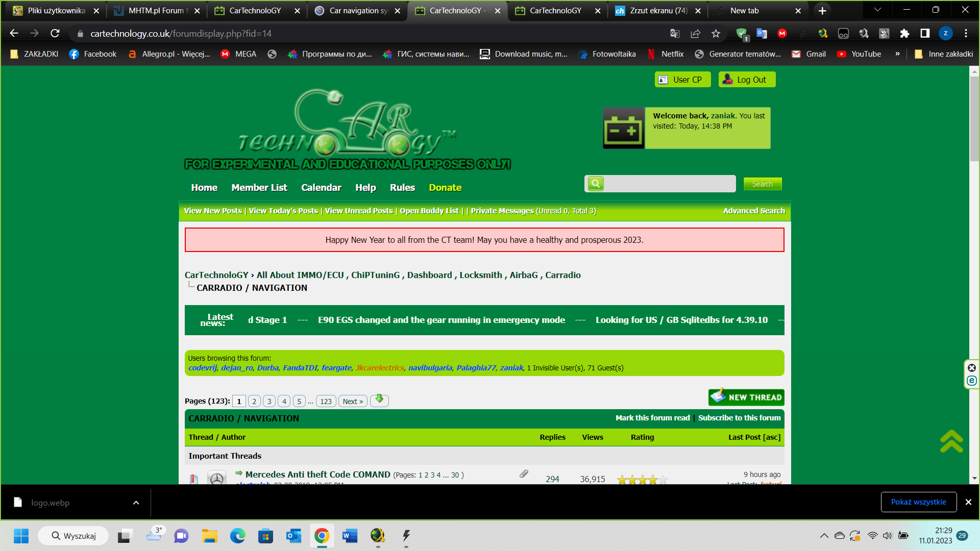
Task: Open Mercedes Anti theft Code COMAND thread
Action: (x=317, y=474)
